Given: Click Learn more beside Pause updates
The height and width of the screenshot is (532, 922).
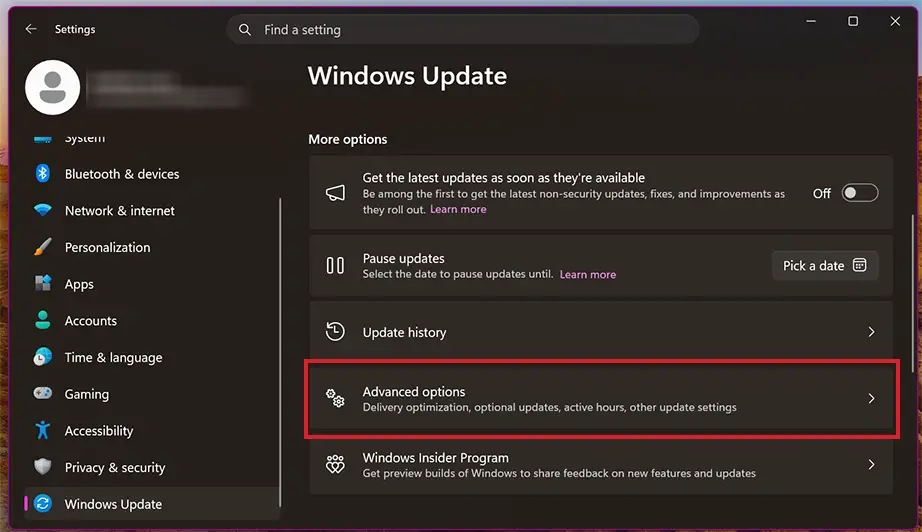Looking at the screenshot, I should [587, 275].
